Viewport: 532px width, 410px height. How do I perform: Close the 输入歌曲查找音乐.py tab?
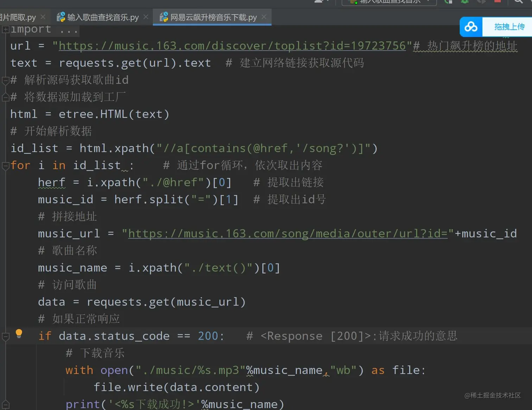[146, 17]
